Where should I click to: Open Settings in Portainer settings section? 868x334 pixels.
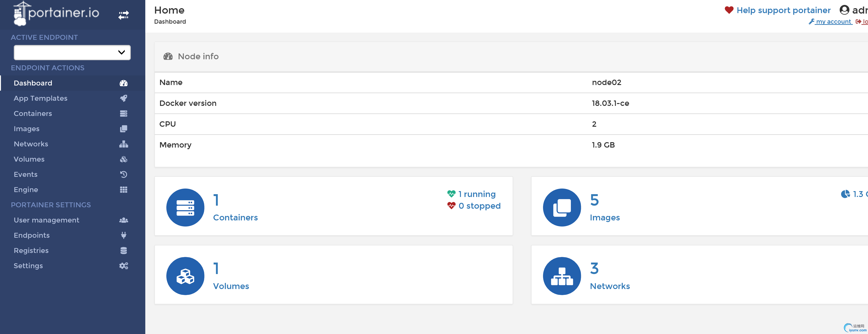[x=28, y=266]
